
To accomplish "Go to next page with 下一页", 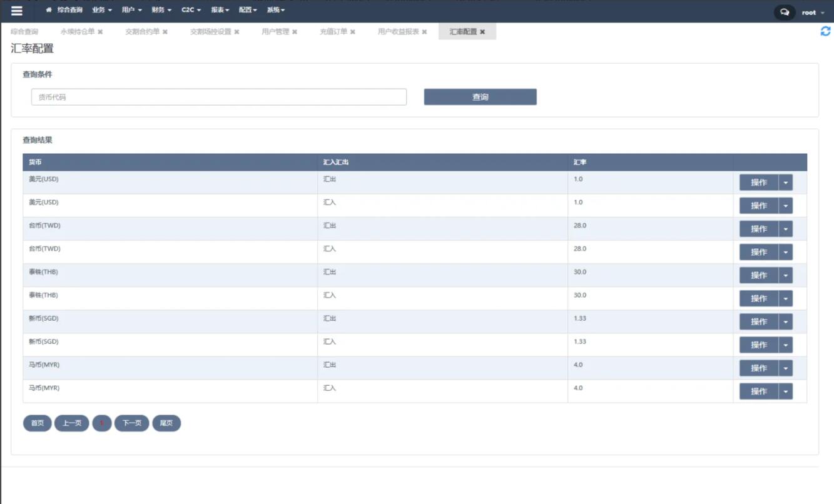I will pos(131,423).
